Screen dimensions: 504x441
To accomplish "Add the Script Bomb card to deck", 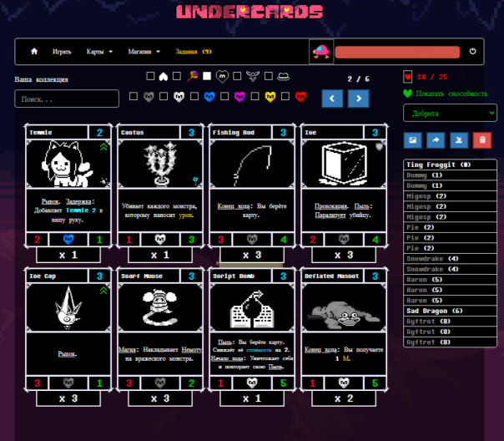I will click(252, 329).
